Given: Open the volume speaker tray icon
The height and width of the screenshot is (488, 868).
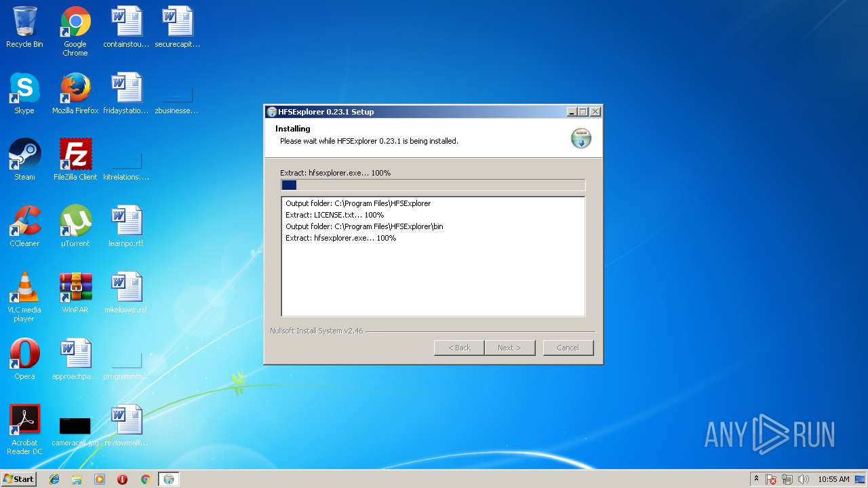Looking at the screenshot, I should 804,479.
